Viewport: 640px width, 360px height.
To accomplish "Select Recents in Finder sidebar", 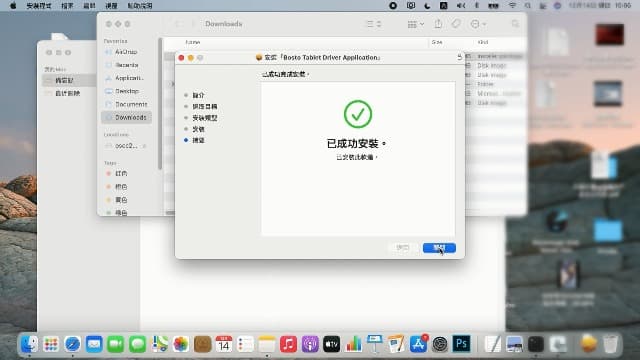I will pos(126,65).
